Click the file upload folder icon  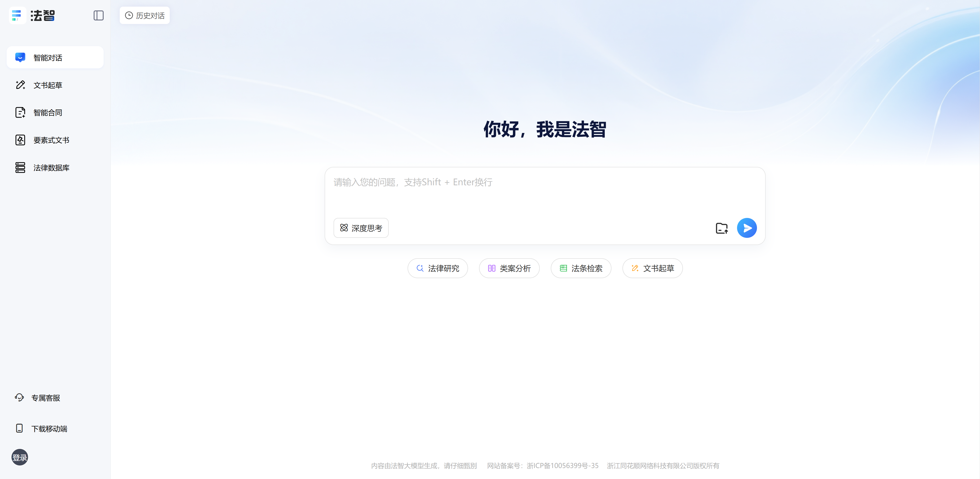pos(721,228)
